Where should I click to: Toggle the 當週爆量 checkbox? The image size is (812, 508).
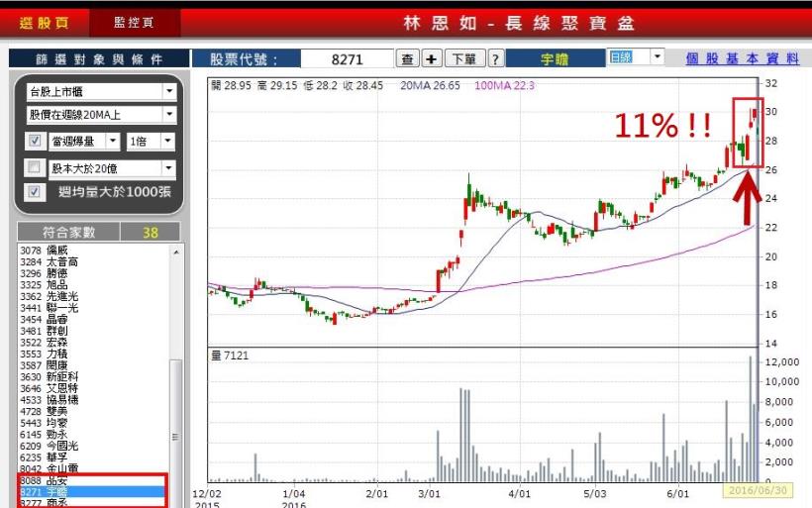click(35, 141)
